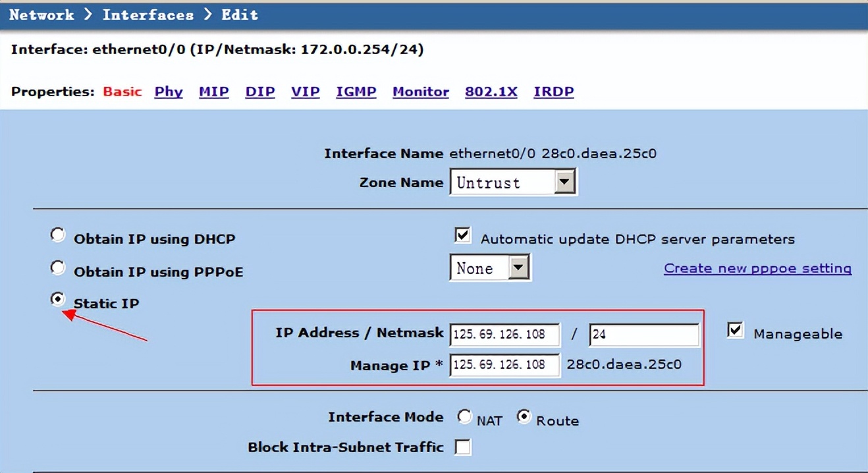Uncheck Automatic update DHCP server parameters
This screenshot has width=868, height=473.
(462, 235)
